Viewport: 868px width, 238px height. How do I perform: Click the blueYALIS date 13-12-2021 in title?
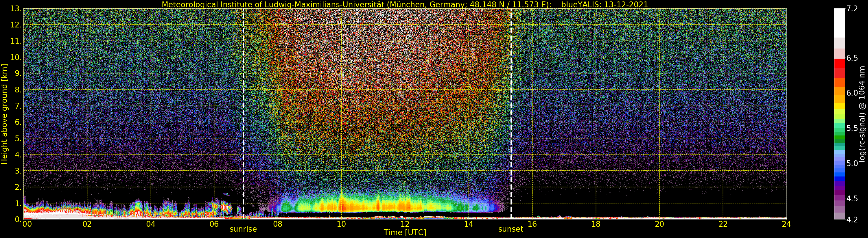(604, 4)
